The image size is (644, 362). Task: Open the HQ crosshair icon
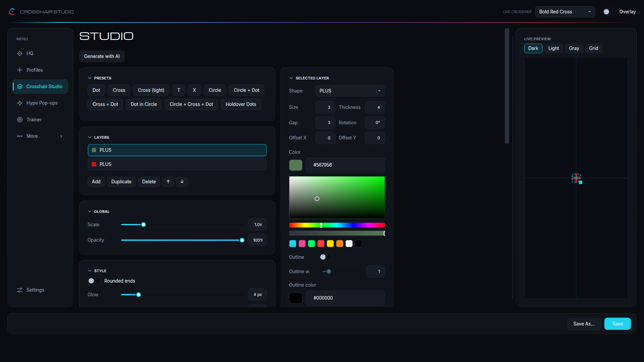[20, 53]
